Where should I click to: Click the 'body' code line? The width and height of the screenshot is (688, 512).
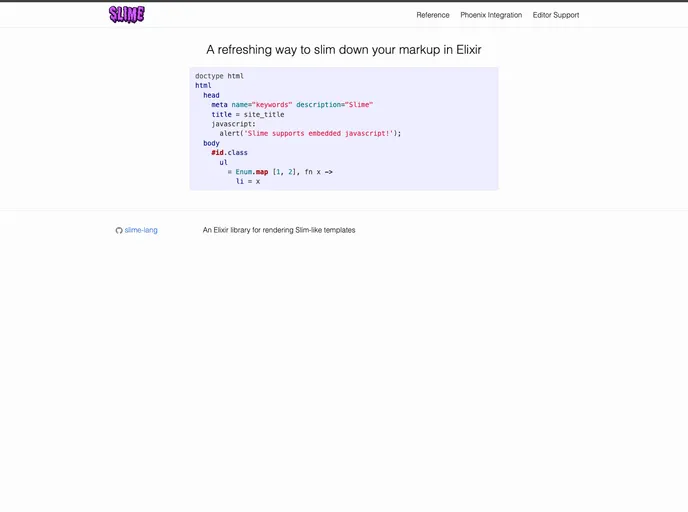click(x=211, y=143)
